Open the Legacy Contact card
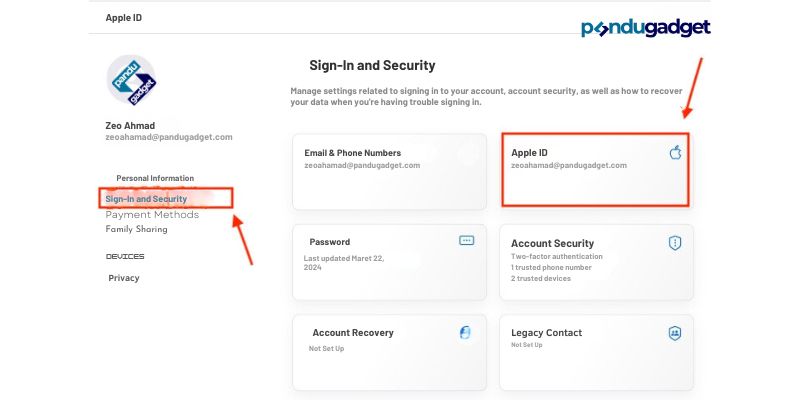 (x=596, y=352)
